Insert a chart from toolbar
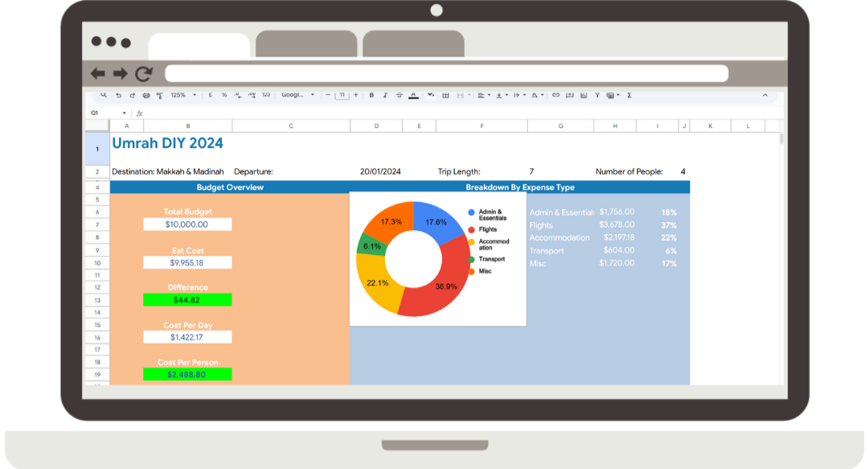The image size is (868, 469). (x=583, y=96)
